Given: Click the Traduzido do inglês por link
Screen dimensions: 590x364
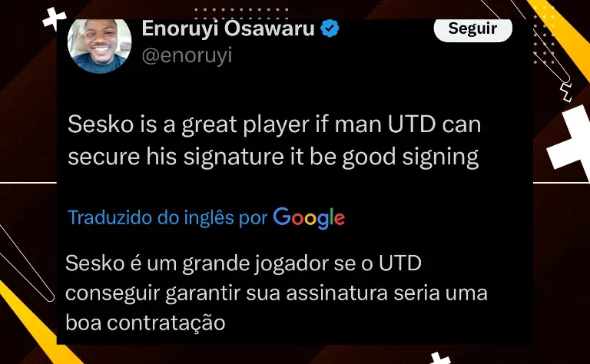Looking at the screenshot, I should 167,218.
